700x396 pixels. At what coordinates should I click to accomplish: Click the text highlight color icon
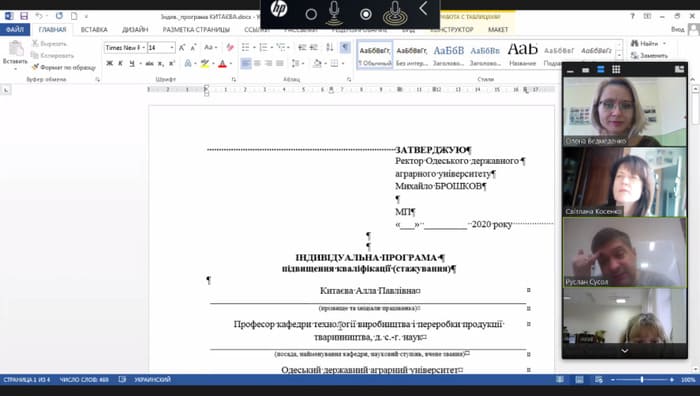point(204,64)
